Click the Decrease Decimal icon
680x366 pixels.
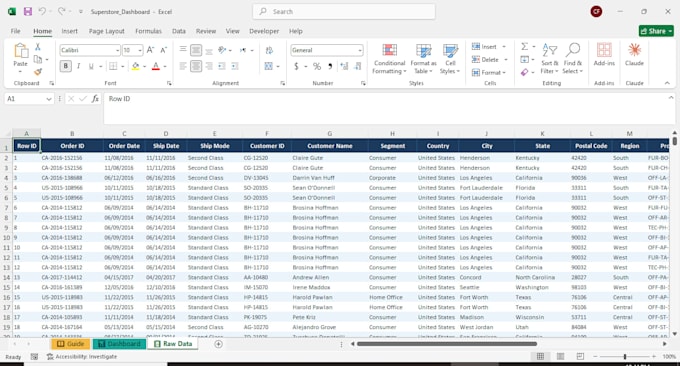358,66
